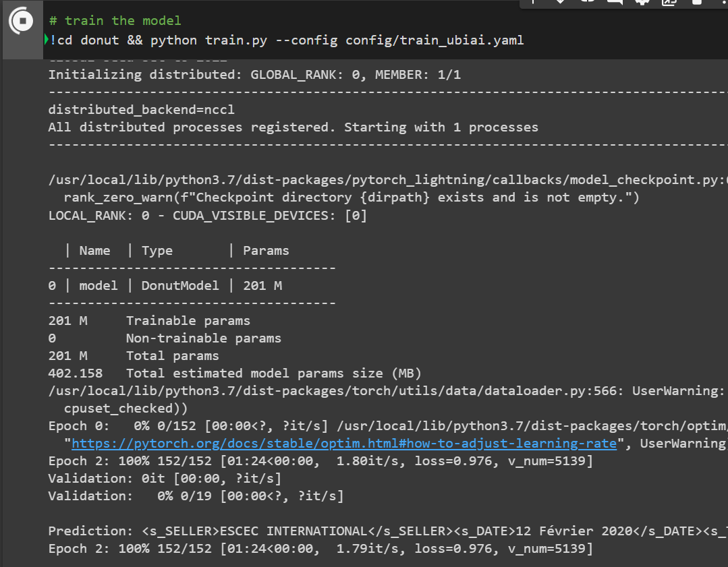The width and height of the screenshot is (728, 567).
Task: Mirror cell in tab icon
Action: pyautogui.click(x=669, y=2)
